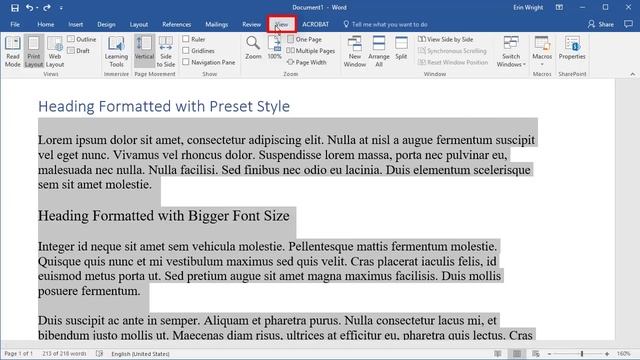Open Customize Quick Access Toolbar dropdown
This screenshot has height=360, width=640.
pyautogui.click(x=61, y=8)
